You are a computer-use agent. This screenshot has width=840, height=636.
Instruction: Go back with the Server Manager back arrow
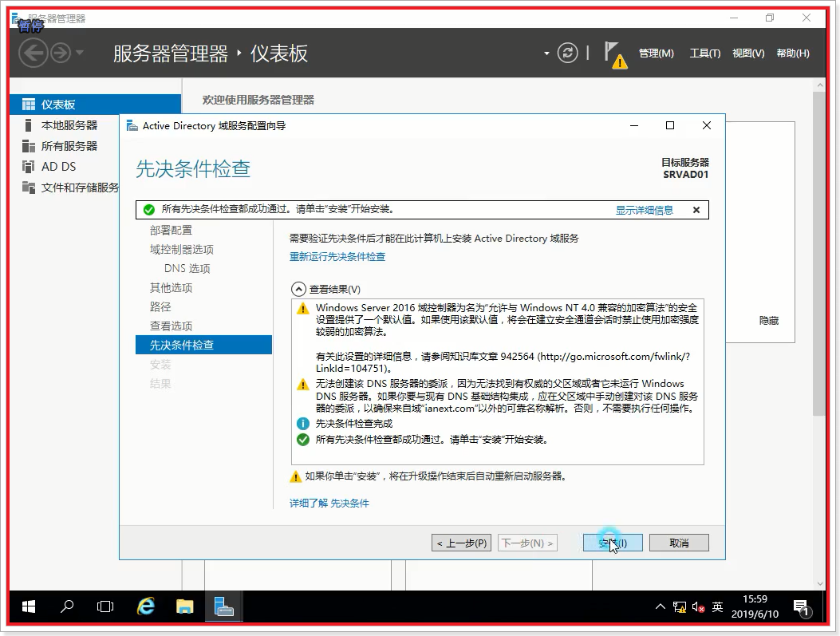pyautogui.click(x=34, y=53)
